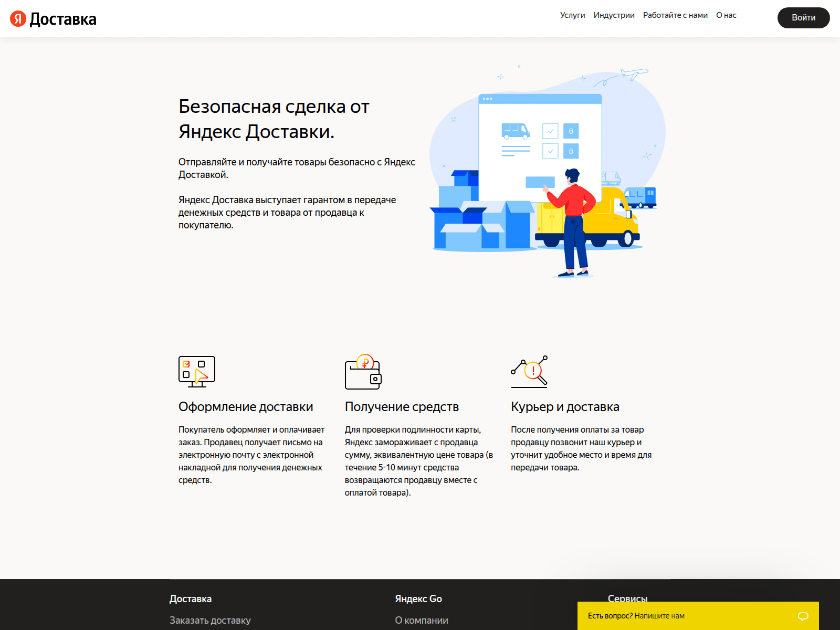Open the Доставка logo link
The height and width of the screenshot is (630, 840).
(x=63, y=19)
